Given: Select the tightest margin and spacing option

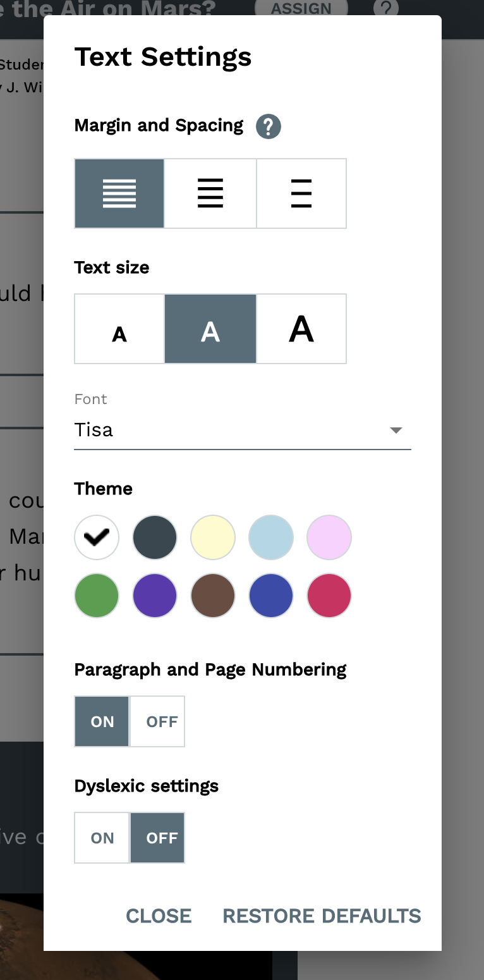Looking at the screenshot, I should (119, 193).
